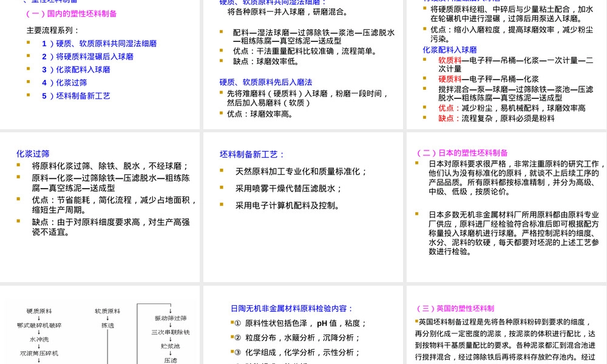Screen dimensions: 607x364
Task: Click item ② 粒度分布，水簸分析，沉降分析；
Action: [x=297, y=338]
